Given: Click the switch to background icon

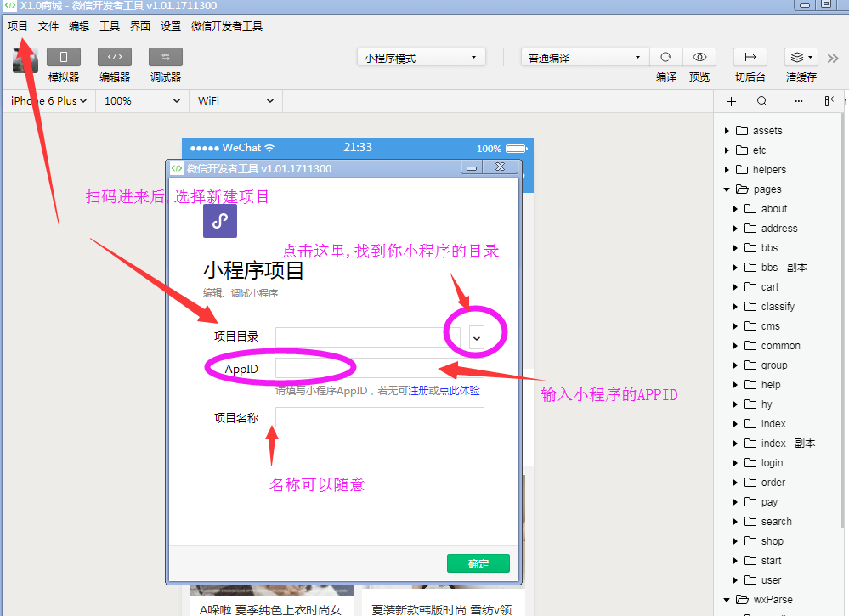Looking at the screenshot, I should coord(750,58).
